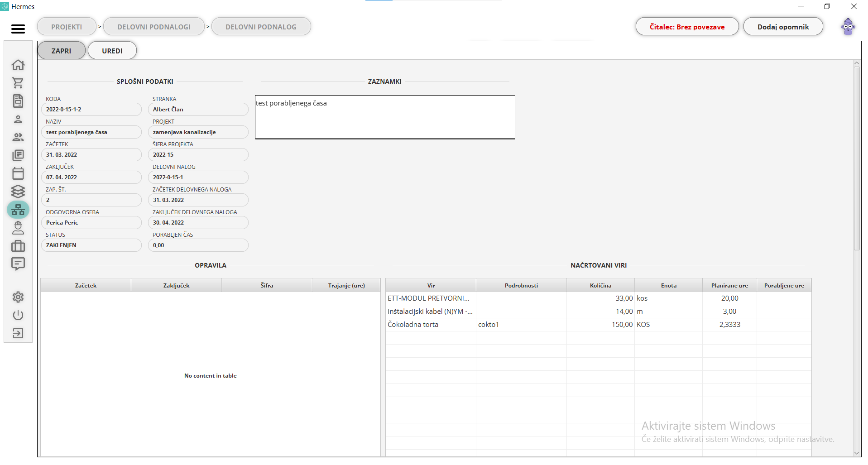Click the ZAKLJUČEK date 07. 04. 2022

[91, 177]
